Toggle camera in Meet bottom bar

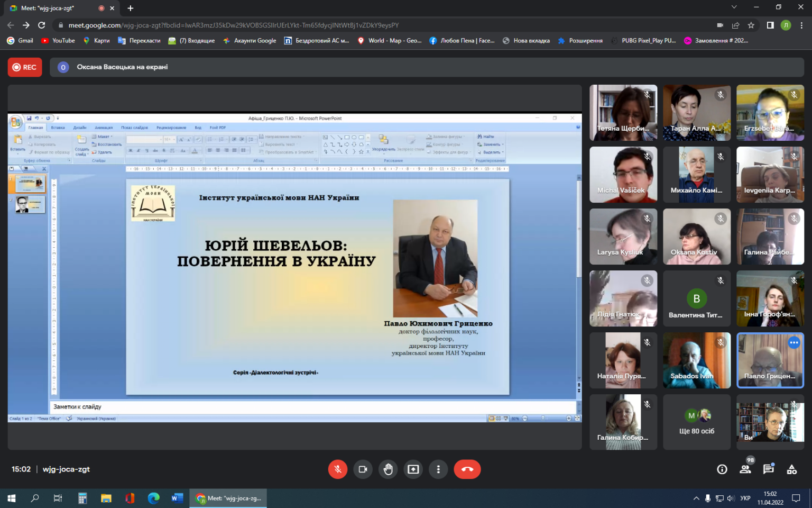[x=363, y=469]
